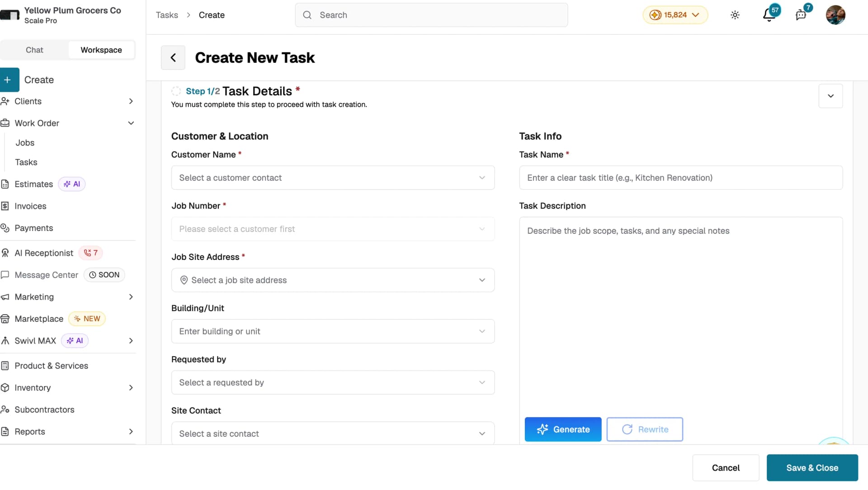Click the Estimates document icon
The width and height of the screenshot is (868, 490).
click(x=5, y=184)
